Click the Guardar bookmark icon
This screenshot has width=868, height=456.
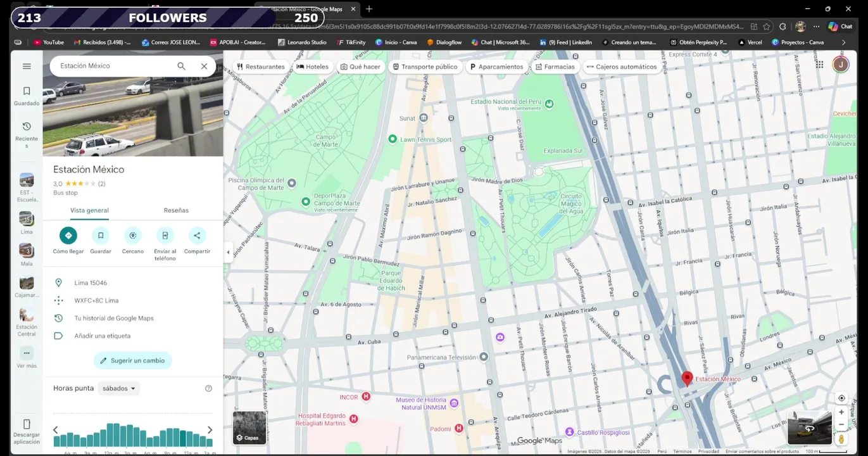click(101, 236)
